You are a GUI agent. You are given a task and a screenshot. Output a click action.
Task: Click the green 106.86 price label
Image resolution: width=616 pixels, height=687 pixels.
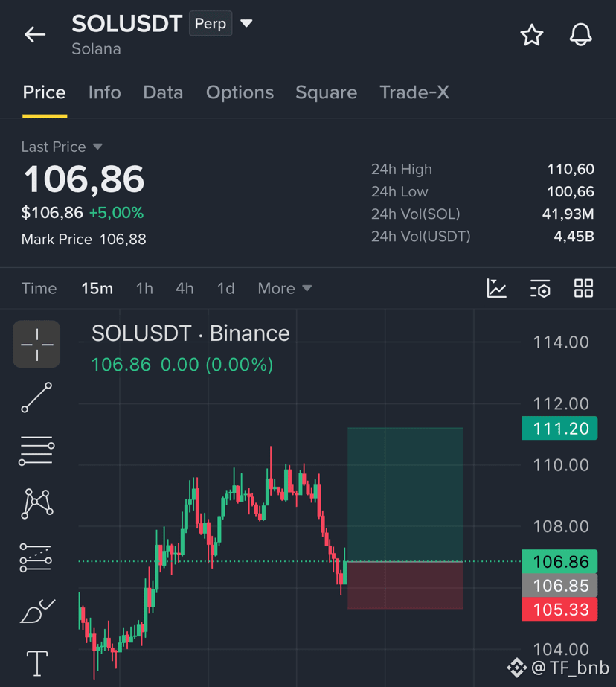(x=560, y=561)
